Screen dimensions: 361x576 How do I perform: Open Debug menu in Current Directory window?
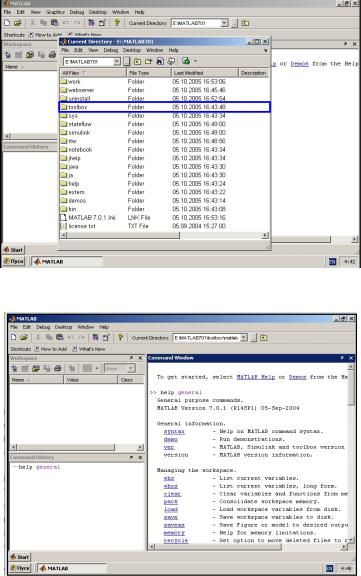[111, 50]
